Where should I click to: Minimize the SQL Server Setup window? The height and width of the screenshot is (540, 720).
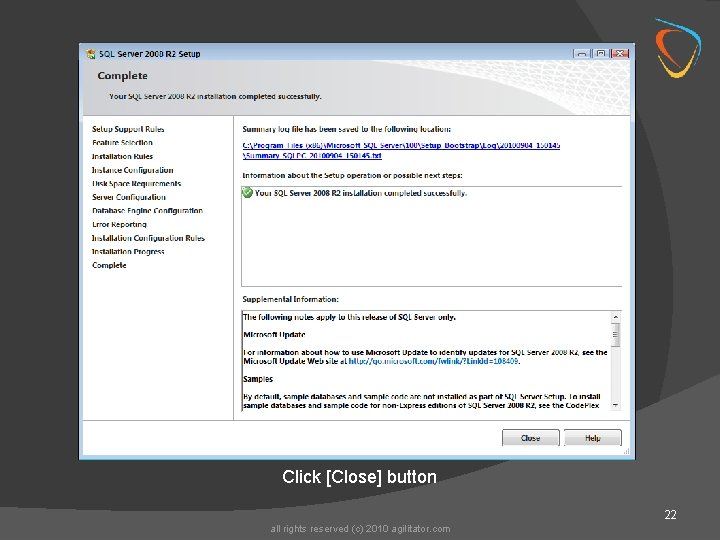582,53
